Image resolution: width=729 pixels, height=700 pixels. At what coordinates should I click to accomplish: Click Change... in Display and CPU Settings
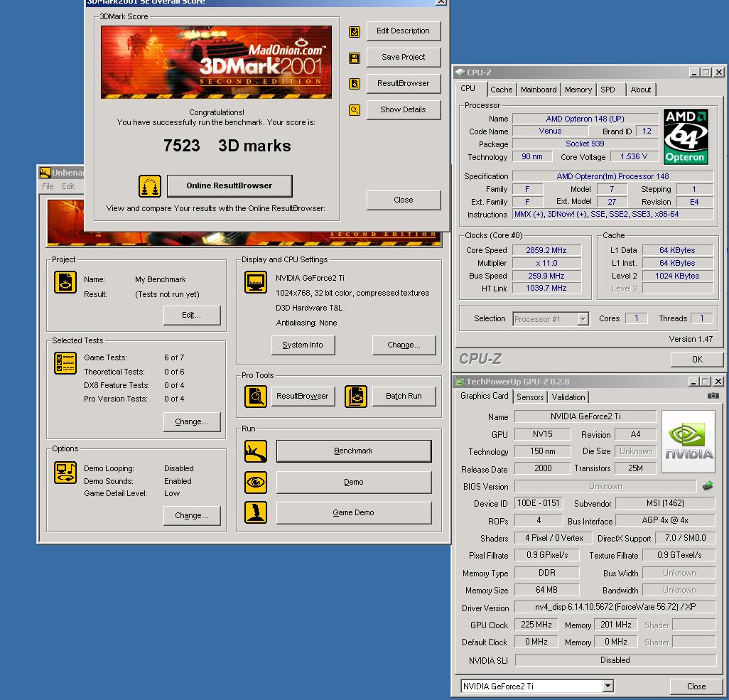(x=404, y=345)
